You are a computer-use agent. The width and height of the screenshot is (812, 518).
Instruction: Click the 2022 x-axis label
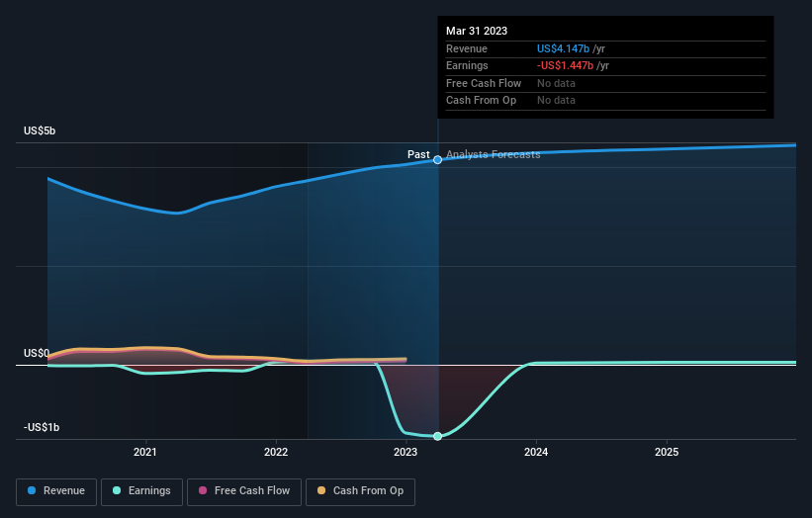coord(276,452)
